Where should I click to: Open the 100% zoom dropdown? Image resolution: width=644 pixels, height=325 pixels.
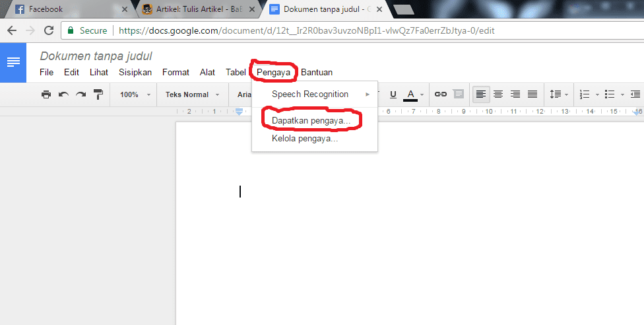point(135,94)
